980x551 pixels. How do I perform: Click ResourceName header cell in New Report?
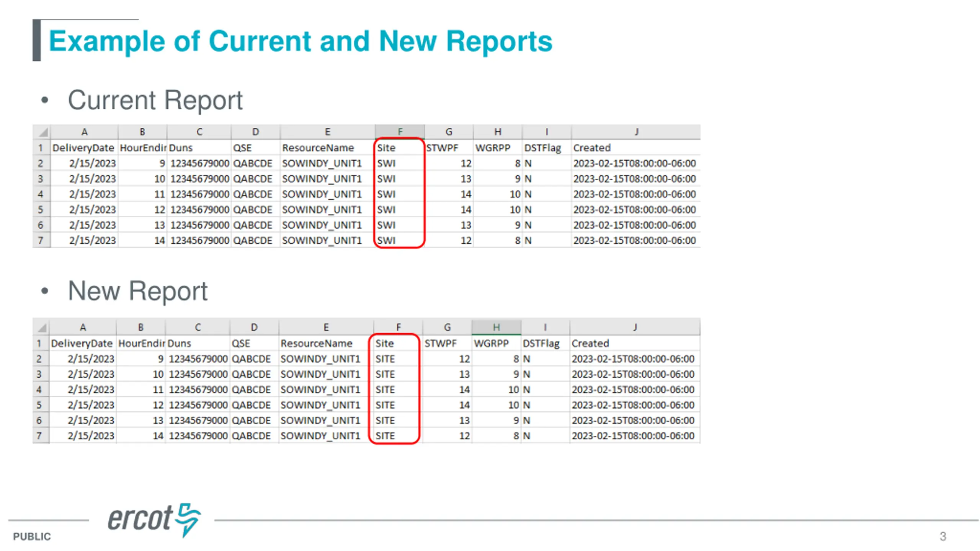click(326, 343)
